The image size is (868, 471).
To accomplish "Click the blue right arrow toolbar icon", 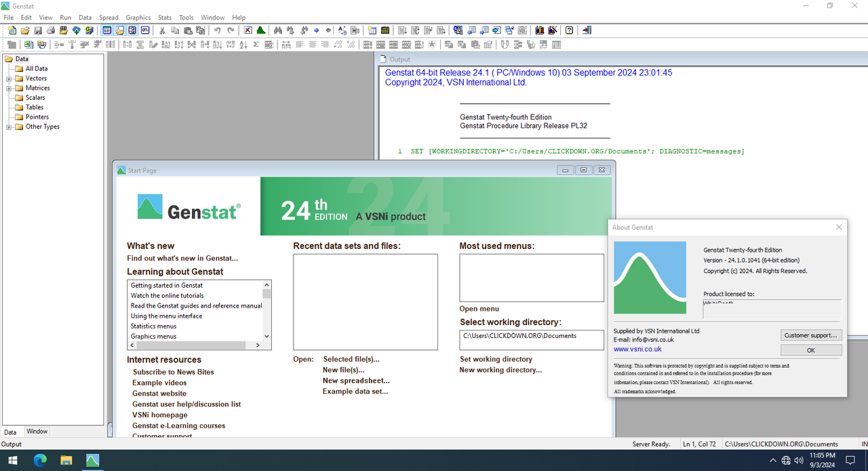I will tap(316, 31).
